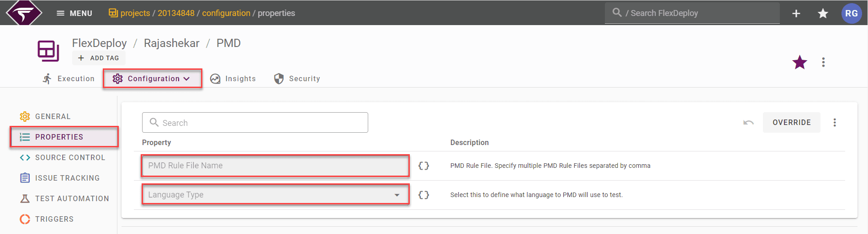This screenshot has width=868, height=234.
Task: Click the FlexDeploy logo in header
Action: 24,12
